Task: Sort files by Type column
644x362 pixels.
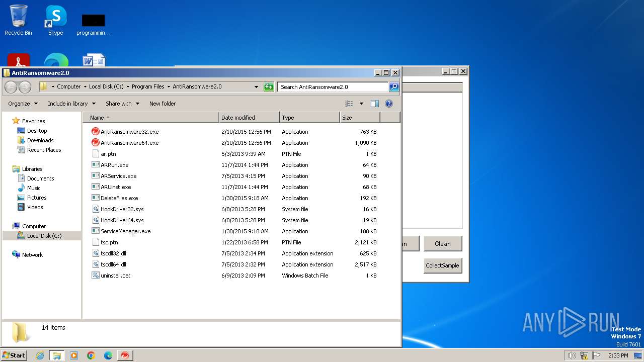Action: click(x=309, y=118)
